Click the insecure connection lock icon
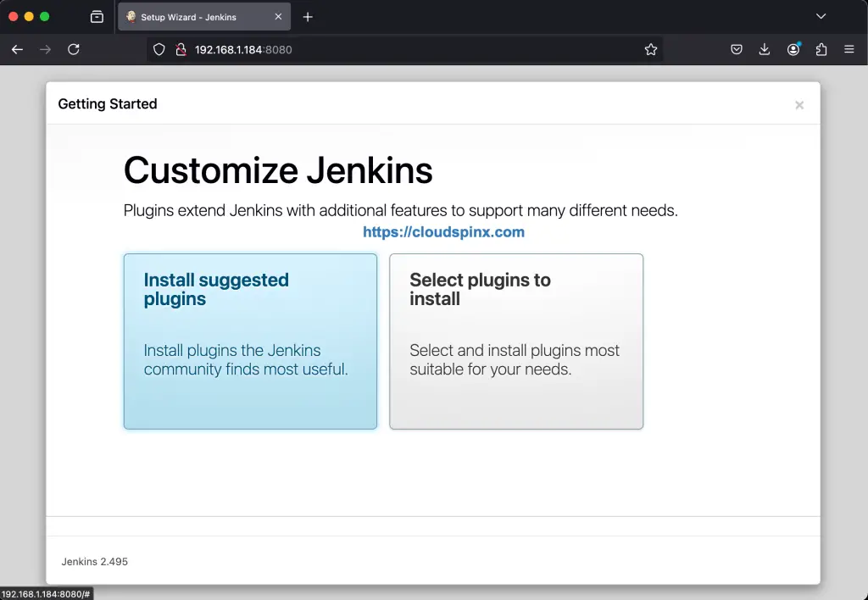Screen dimensions: 868x600 pyautogui.click(x=180, y=49)
